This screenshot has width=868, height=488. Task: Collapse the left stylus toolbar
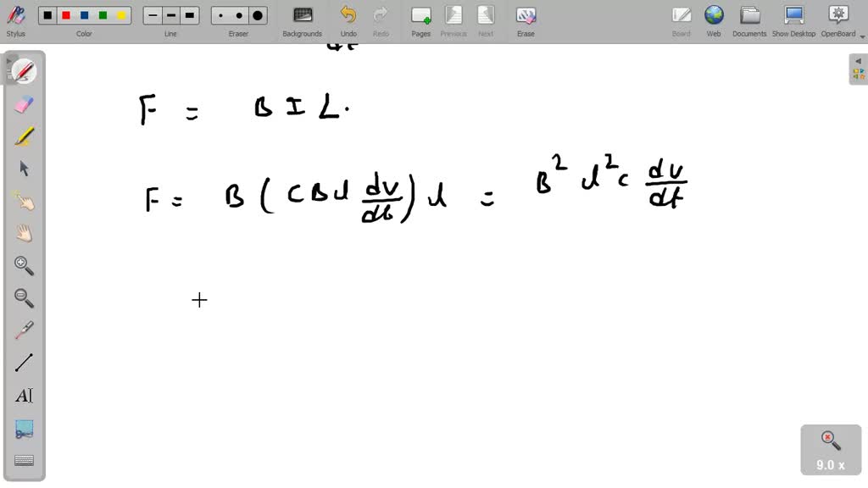click(x=8, y=61)
